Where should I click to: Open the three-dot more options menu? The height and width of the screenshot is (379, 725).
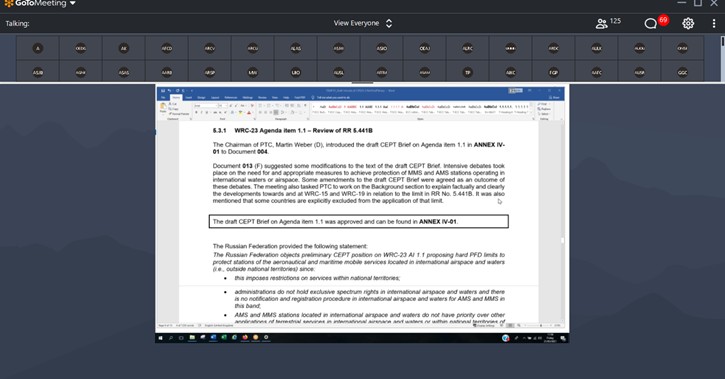pyautogui.click(x=714, y=23)
